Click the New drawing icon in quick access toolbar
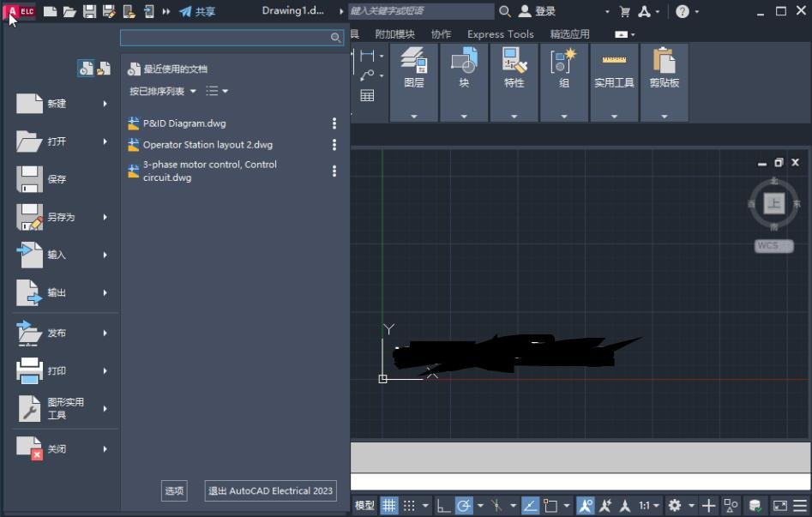Screen dimensions: 812x517 (50, 11)
